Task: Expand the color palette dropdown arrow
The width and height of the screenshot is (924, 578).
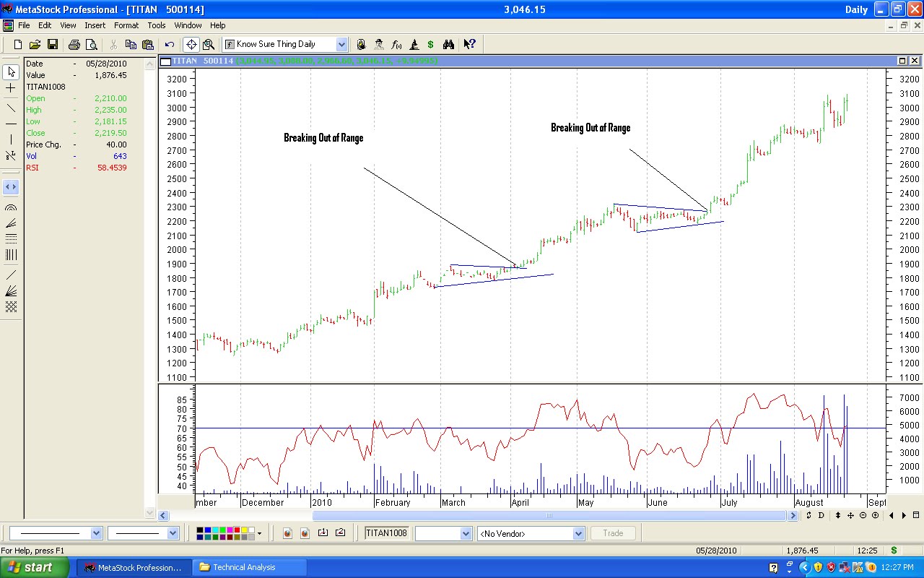Action: point(260,533)
